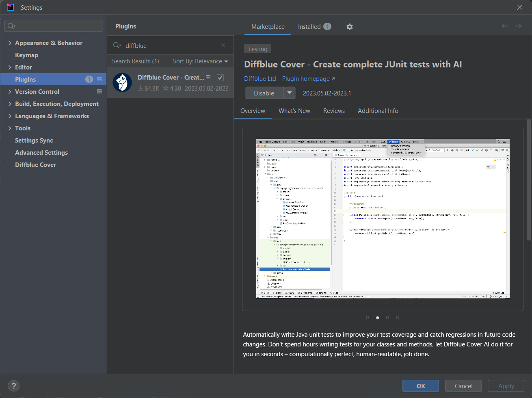
Task: Click the help question mark icon
Action: tap(13, 386)
